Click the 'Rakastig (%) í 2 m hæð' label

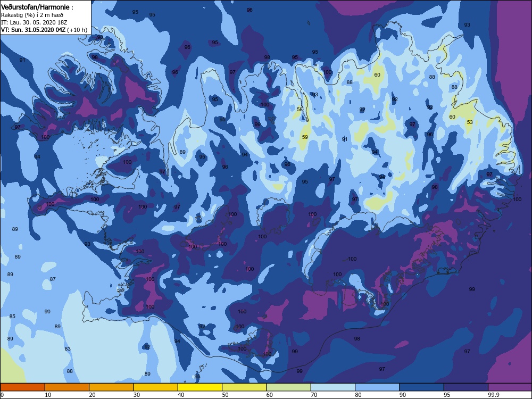tap(32, 15)
